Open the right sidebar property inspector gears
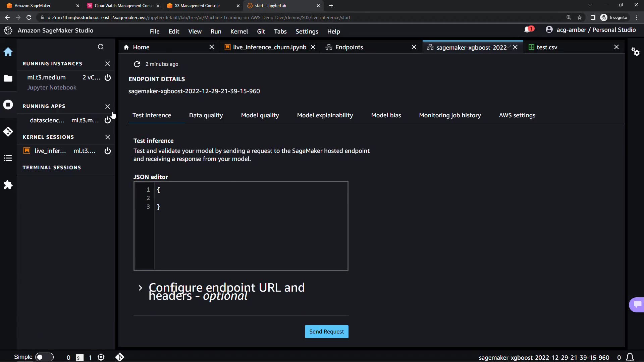This screenshot has width=644, height=362. pos(636,52)
